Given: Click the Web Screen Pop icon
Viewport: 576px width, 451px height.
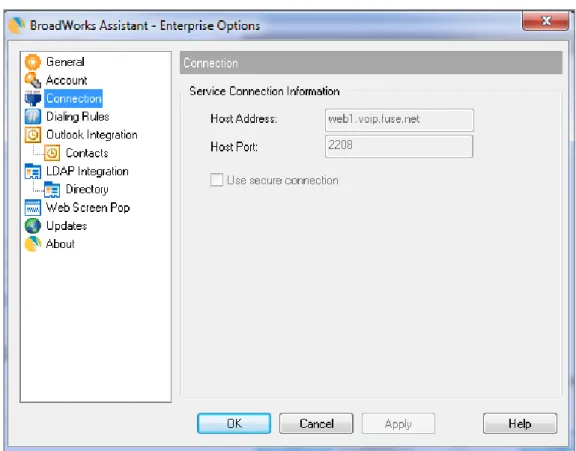Looking at the screenshot, I should (33, 208).
